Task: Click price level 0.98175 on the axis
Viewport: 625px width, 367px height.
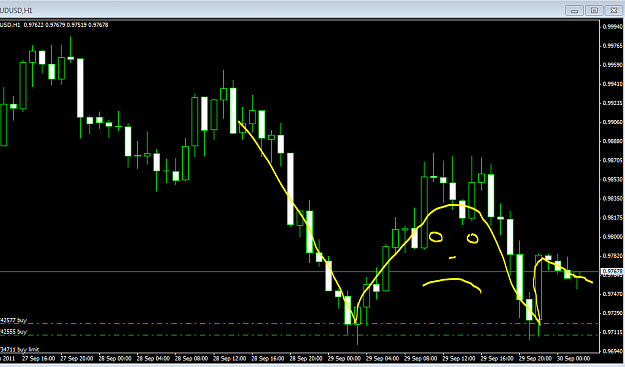Action: coord(613,218)
